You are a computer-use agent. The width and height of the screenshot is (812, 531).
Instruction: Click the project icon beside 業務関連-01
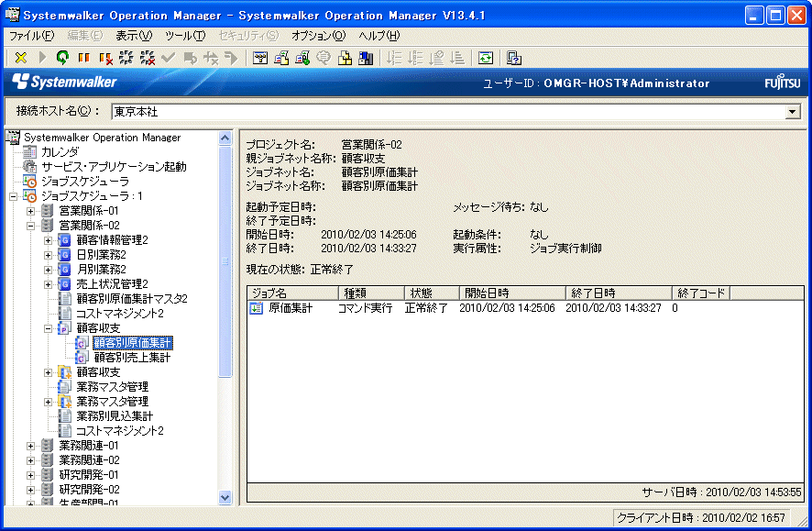[47, 446]
